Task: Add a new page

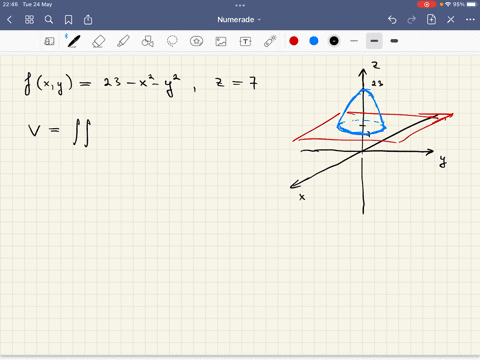Action: 431,19
